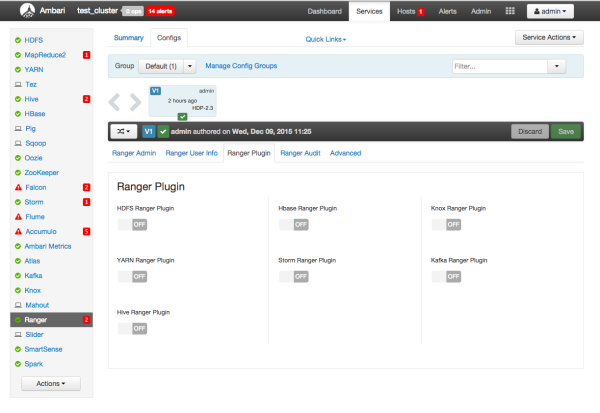The image size is (600, 413).
Task: Click Slider client laptop icon
Action: click(x=18, y=335)
